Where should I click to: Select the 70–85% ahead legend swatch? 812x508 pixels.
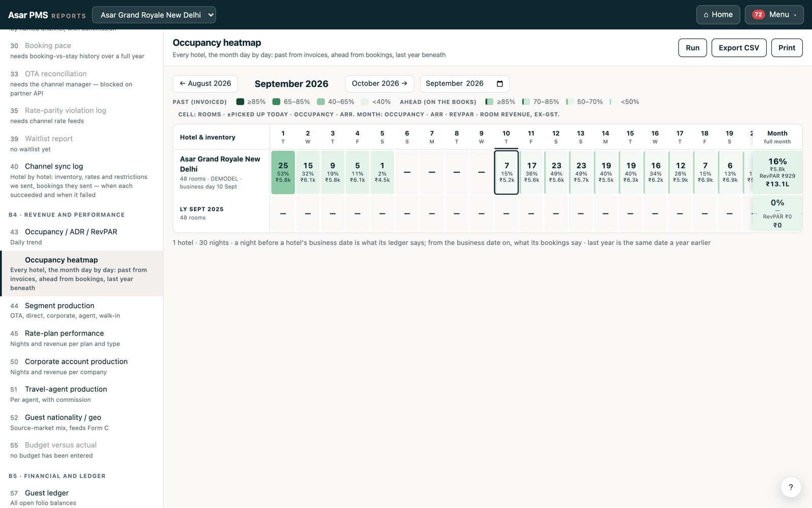click(526, 102)
